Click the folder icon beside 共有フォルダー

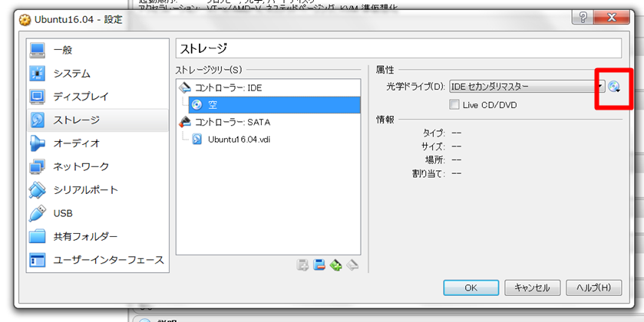tap(38, 237)
